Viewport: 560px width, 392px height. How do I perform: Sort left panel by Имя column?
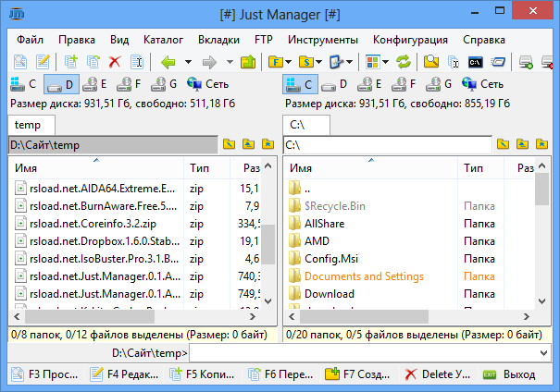click(96, 168)
